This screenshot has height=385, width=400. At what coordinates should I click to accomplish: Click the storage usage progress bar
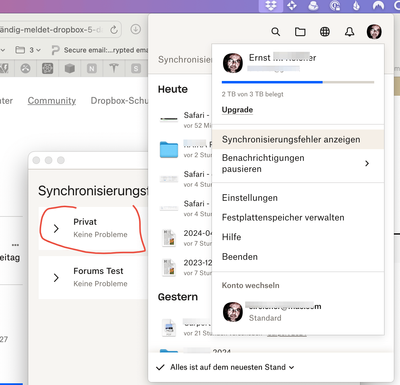point(298,82)
